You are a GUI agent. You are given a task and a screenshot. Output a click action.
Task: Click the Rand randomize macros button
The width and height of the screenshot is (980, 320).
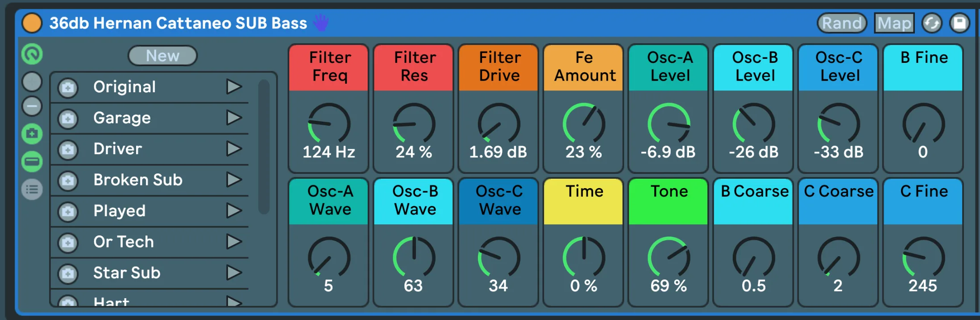pyautogui.click(x=842, y=23)
